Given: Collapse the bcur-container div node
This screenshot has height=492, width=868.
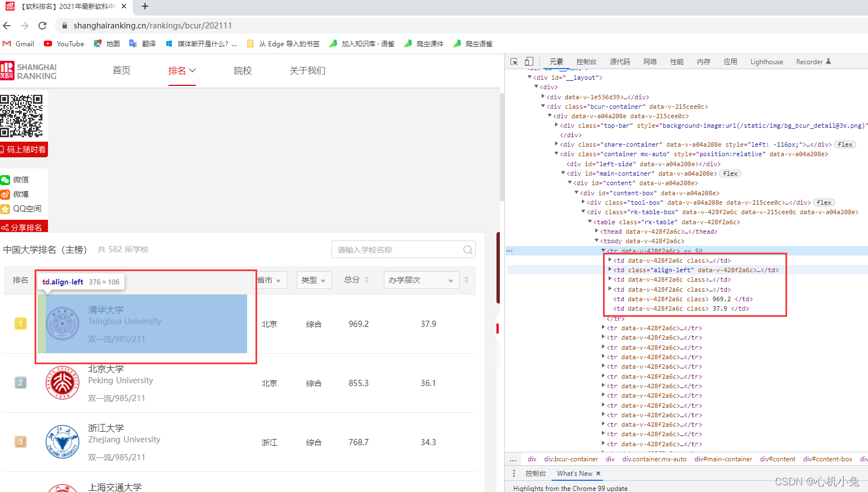Looking at the screenshot, I should pyautogui.click(x=543, y=106).
